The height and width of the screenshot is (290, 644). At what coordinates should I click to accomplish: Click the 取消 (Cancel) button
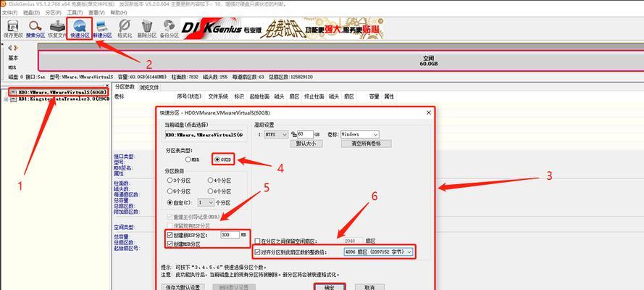(x=369, y=286)
